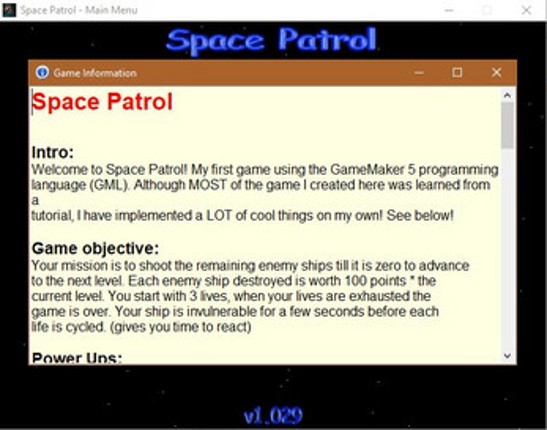This screenshot has width=547, height=430.
Task: Click the Space Patrol main window app icon
Action: [9, 10]
